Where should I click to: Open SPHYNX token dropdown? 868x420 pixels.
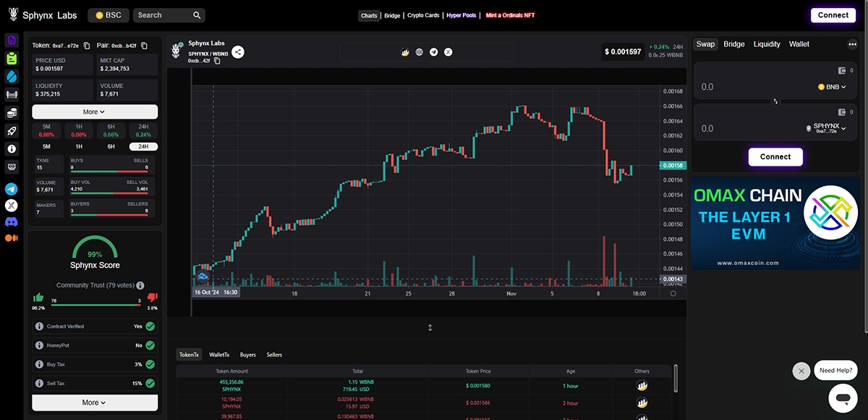pyautogui.click(x=826, y=127)
